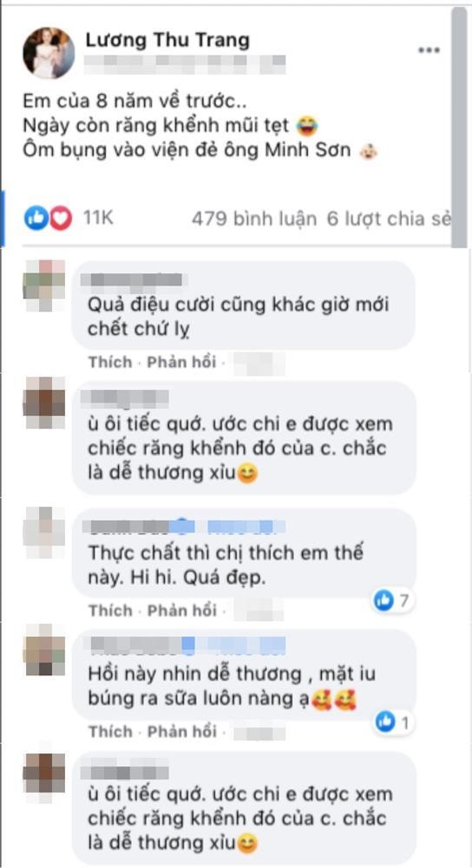472x868 pixels.
Task: Click Phản hồi under the "Hồi này nhìn" comment
Action: click(181, 731)
